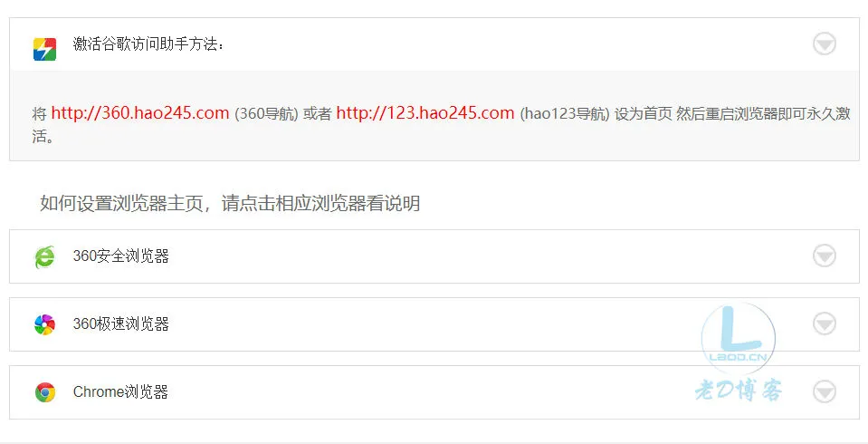Click the (hao123导航) text

(x=565, y=113)
